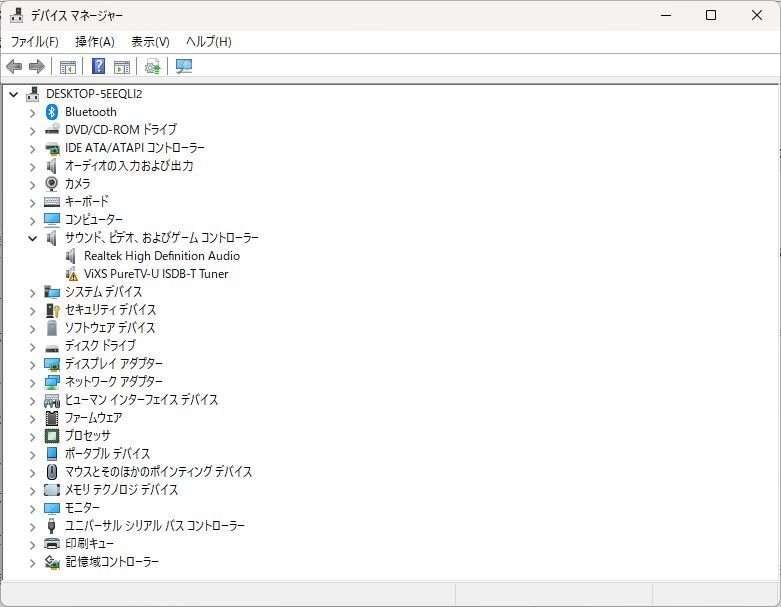
Task: Select the 記憶域コントローラー label
Action: (112, 561)
